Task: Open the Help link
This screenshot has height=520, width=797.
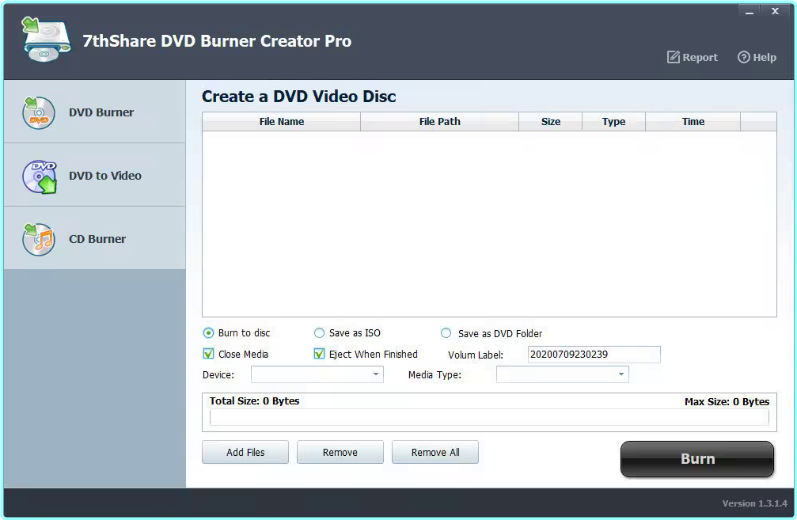Action: click(757, 57)
